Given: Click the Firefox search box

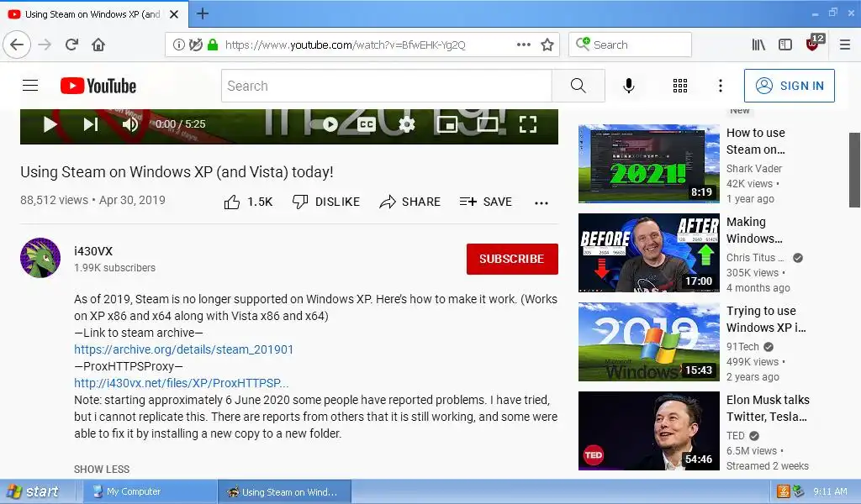Looking at the screenshot, I should click(630, 45).
